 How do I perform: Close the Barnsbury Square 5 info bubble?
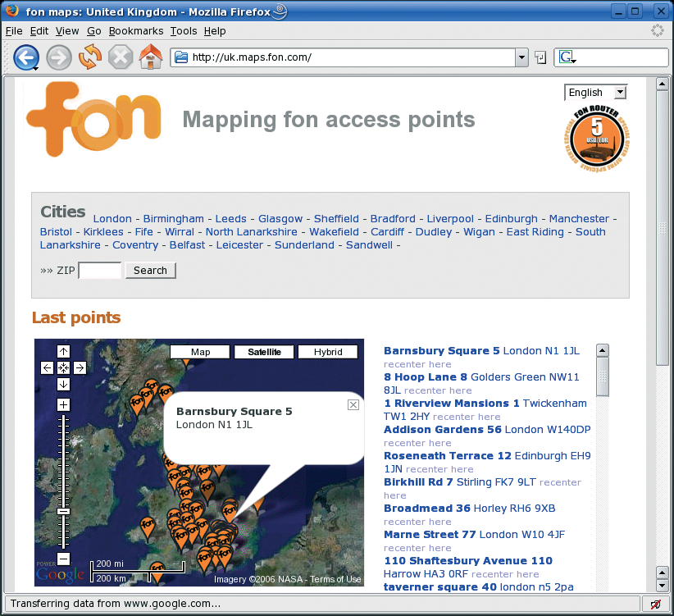click(x=353, y=404)
